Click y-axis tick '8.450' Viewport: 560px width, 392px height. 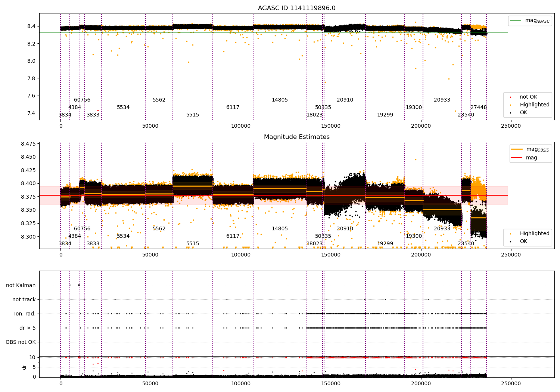[x=28, y=157]
